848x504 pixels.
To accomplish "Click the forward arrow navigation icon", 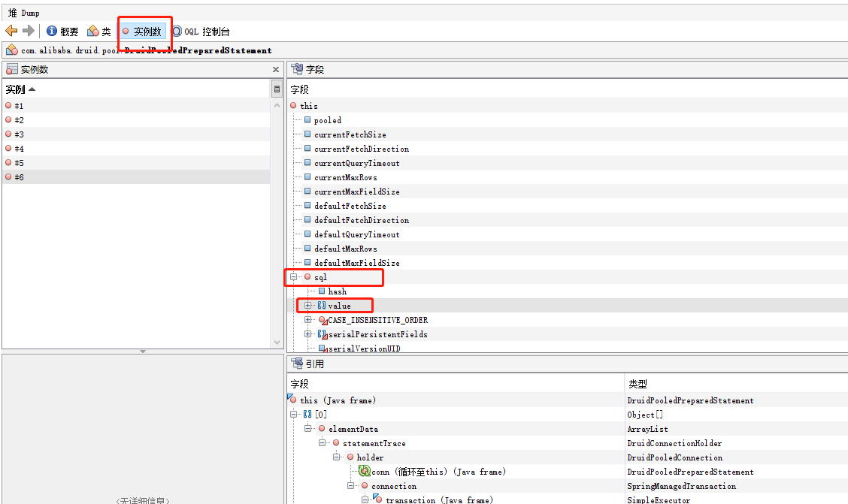I will pyautogui.click(x=29, y=31).
